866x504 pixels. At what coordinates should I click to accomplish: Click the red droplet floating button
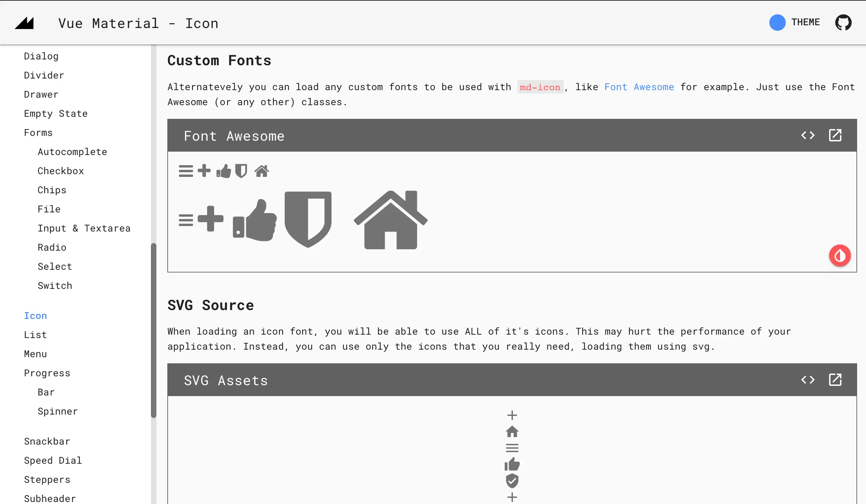(840, 255)
